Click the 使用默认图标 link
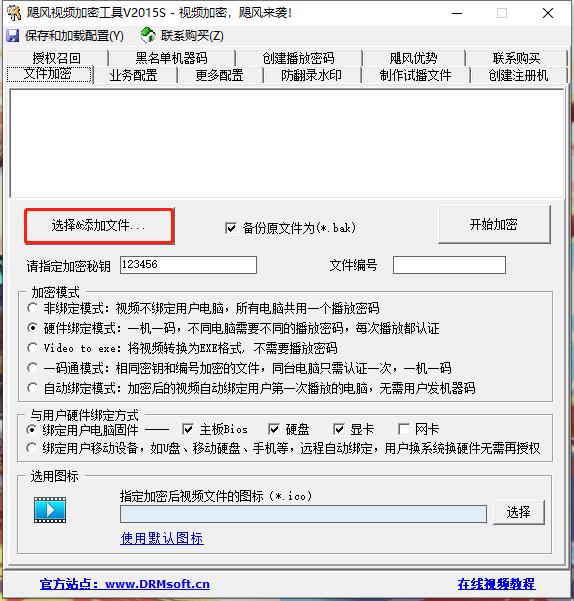The image size is (574, 601). tap(162, 539)
